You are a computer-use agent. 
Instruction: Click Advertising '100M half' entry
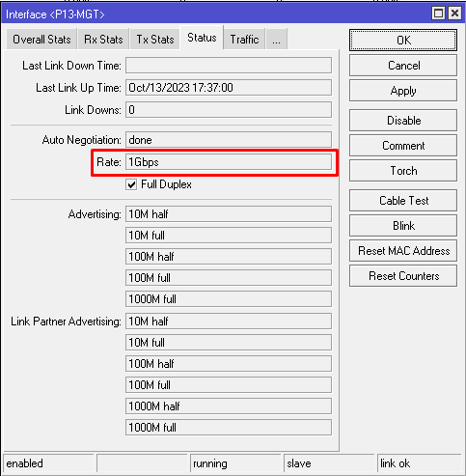229,257
